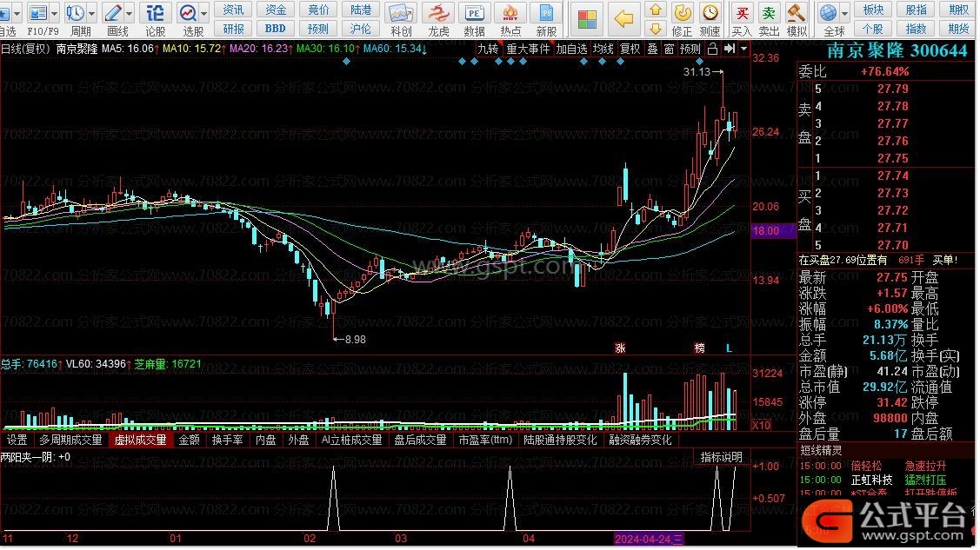Click the X10 volume scale label
This screenshot has height=550, width=980.
point(763,427)
